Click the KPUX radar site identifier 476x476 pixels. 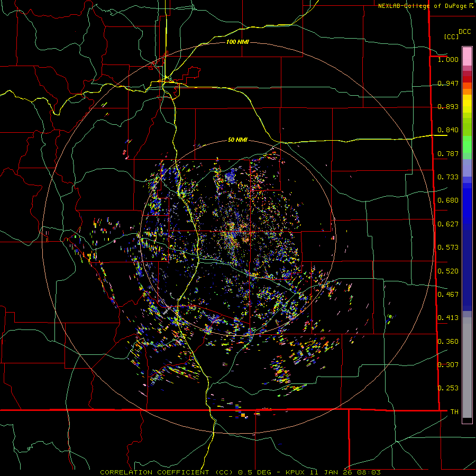[296, 472]
